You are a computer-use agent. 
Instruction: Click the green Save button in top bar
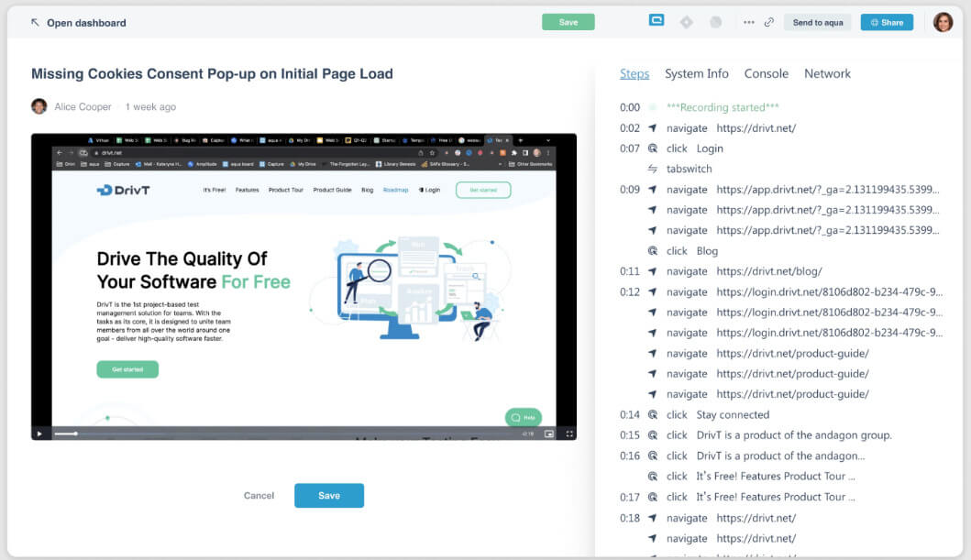point(568,22)
